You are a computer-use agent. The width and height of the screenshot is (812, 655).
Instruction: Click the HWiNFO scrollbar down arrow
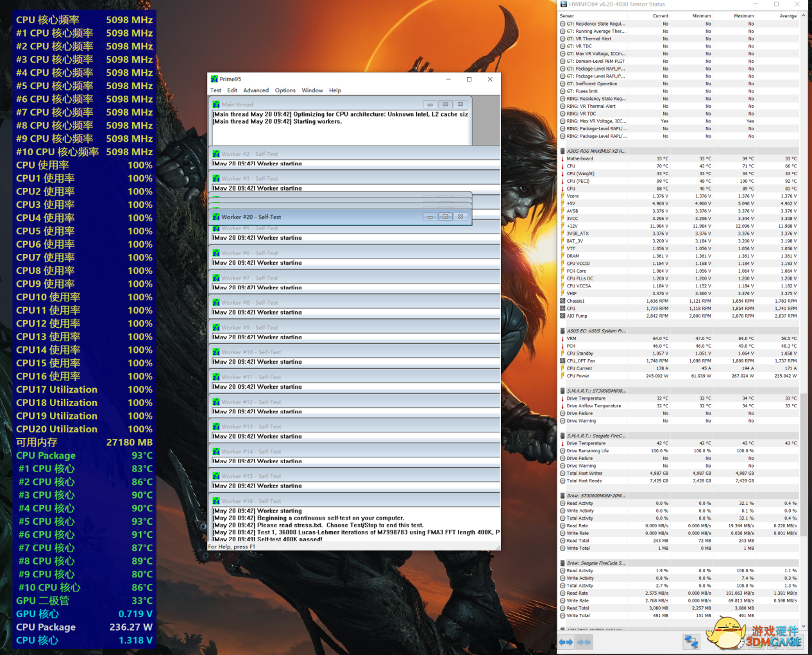(x=804, y=626)
